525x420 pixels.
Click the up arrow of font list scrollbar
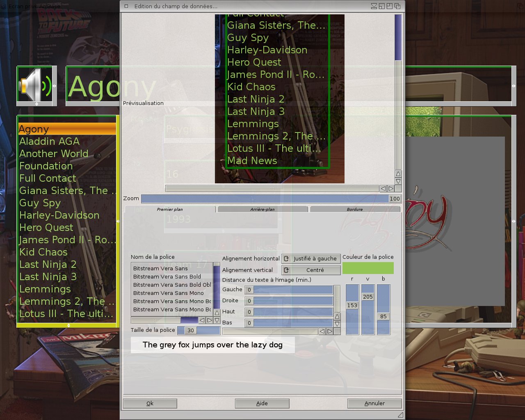[x=217, y=313]
